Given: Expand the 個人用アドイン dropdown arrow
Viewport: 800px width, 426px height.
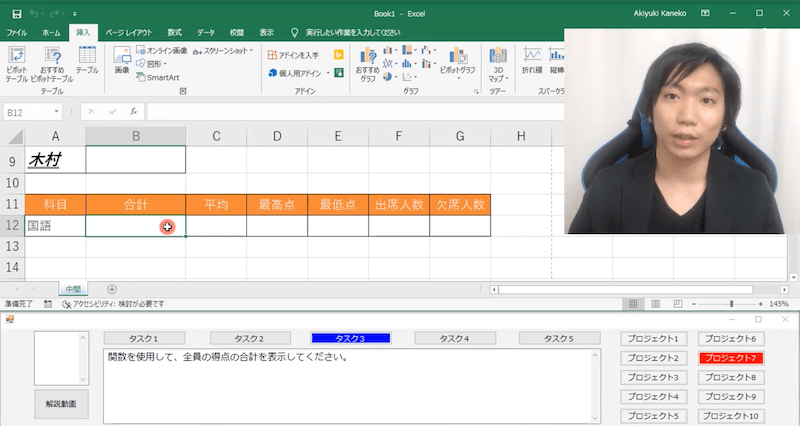Looking at the screenshot, I should [328, 73].
